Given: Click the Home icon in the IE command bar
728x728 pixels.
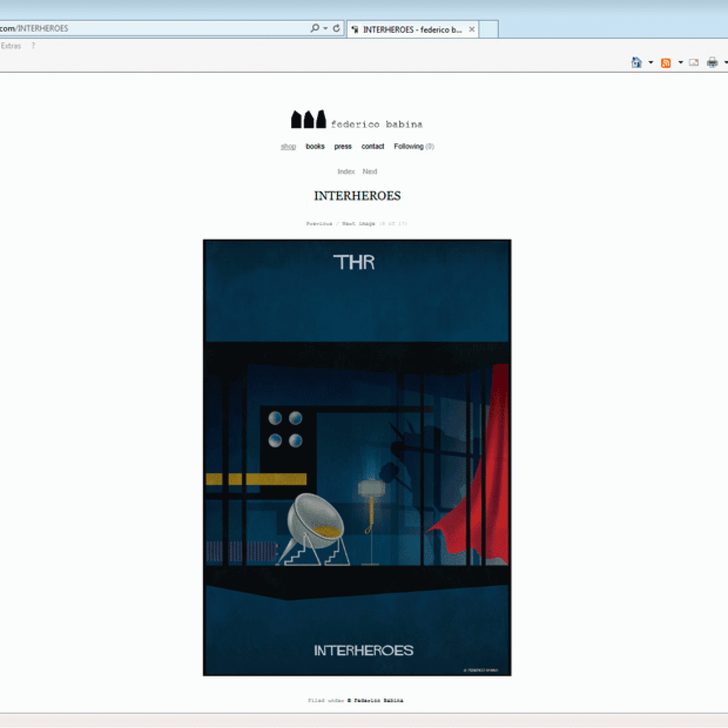Looking at the screenshot, I should (x=636, y=62).
